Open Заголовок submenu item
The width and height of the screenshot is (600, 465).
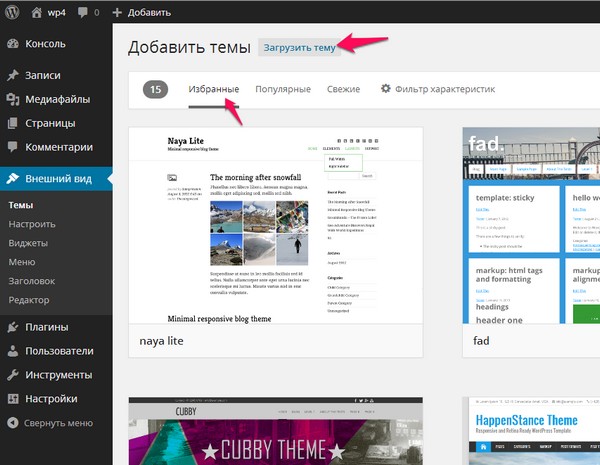coord(32,281)
